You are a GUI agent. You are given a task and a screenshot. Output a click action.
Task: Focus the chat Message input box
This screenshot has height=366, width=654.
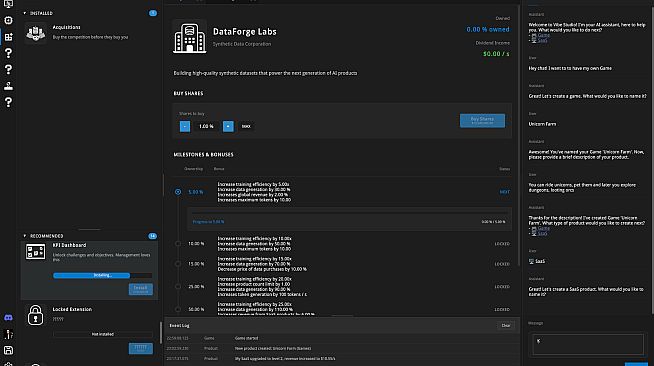(x=588, y=344)
